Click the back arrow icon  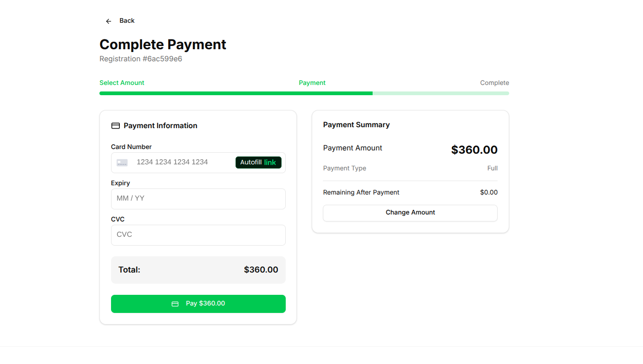[108, 21]
